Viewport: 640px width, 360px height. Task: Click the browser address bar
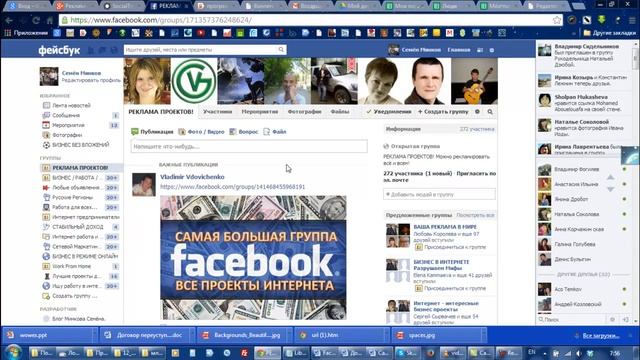pos(310,20)
